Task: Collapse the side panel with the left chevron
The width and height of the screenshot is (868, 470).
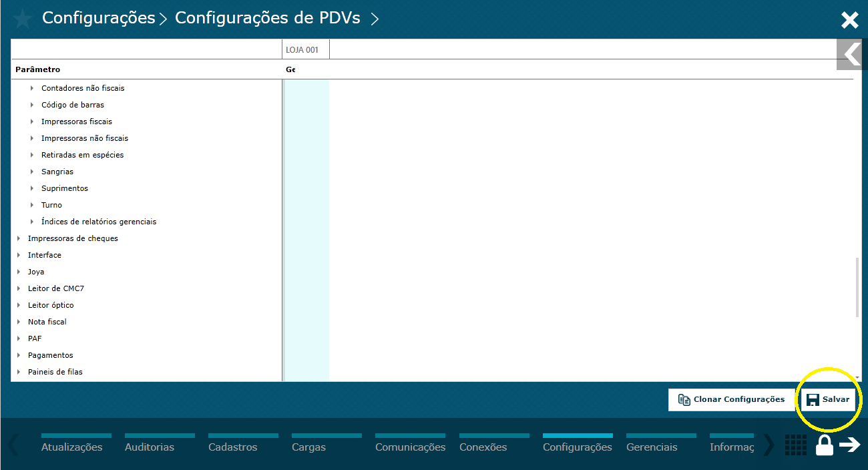Action: pyautogui.click(x=852, y=54)
